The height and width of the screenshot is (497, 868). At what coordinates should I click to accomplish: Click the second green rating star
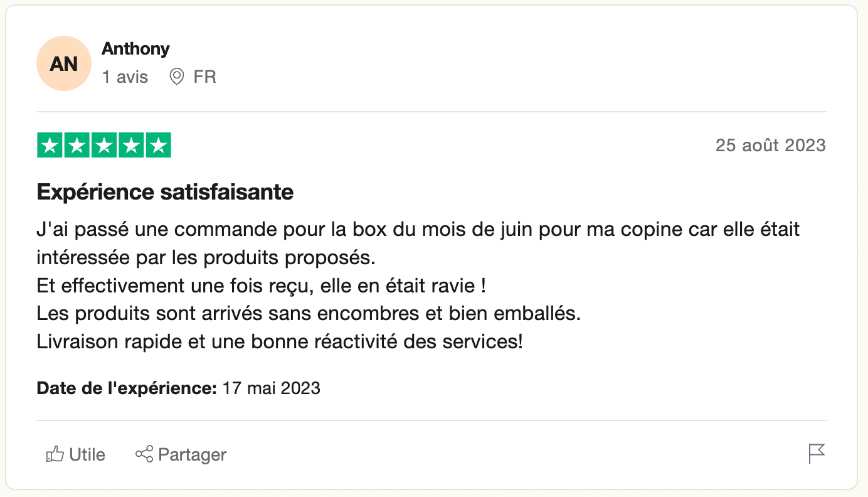(x=77, y=146)
